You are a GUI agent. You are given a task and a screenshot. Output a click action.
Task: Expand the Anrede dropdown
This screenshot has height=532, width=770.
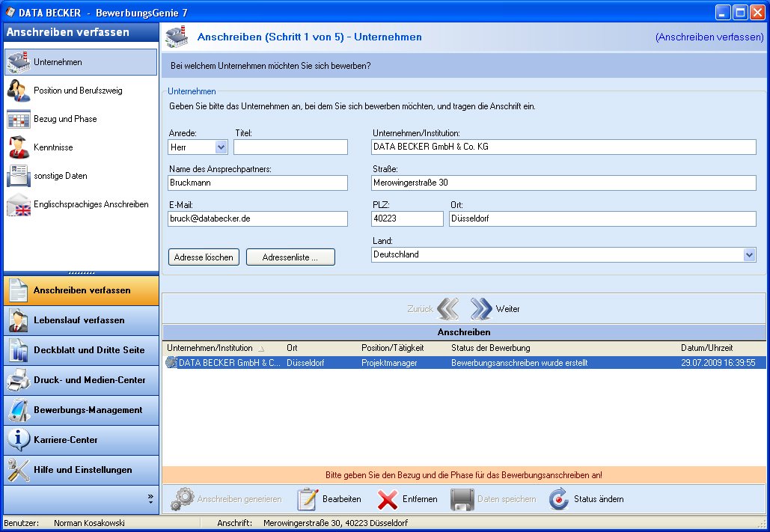point(221,147)
